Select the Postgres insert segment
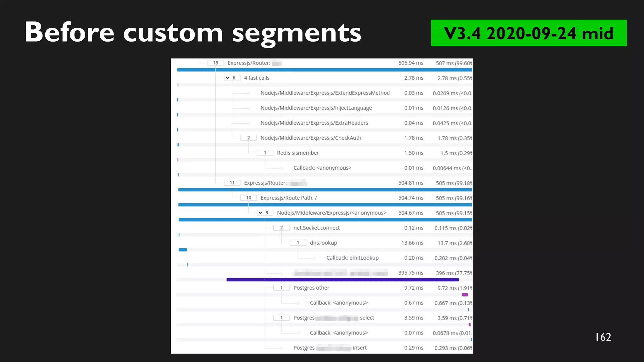The height and width of the screenshot is (362, 644). pyautogui.click(x=330, y=348)
